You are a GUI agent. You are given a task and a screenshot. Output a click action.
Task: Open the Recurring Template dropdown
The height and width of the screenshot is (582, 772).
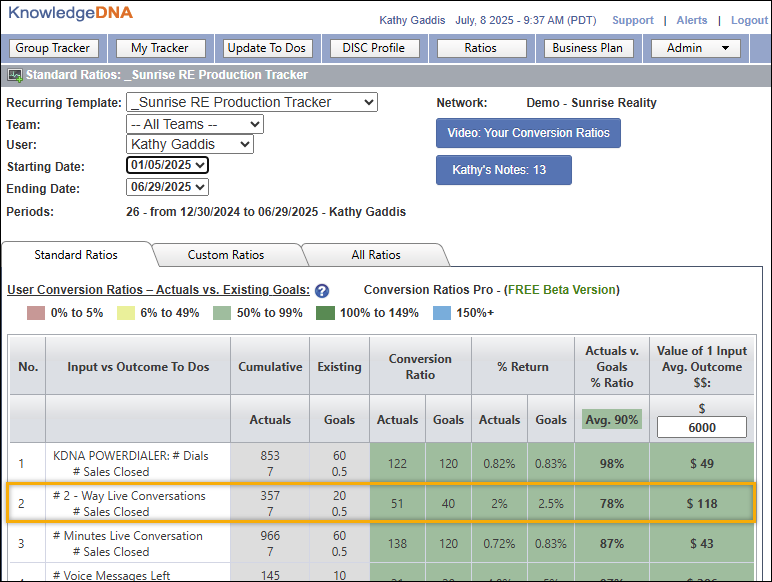251,102
